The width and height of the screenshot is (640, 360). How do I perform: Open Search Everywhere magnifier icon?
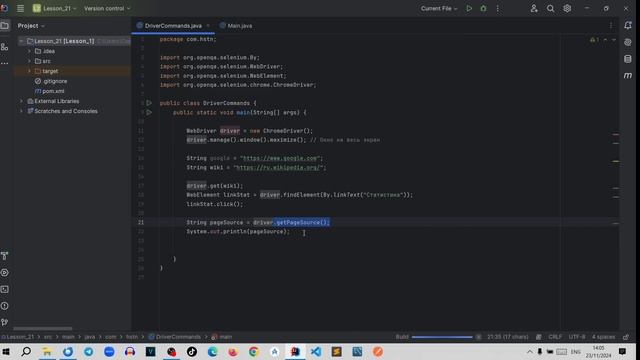pyautogui.click(x=550, y=8)
